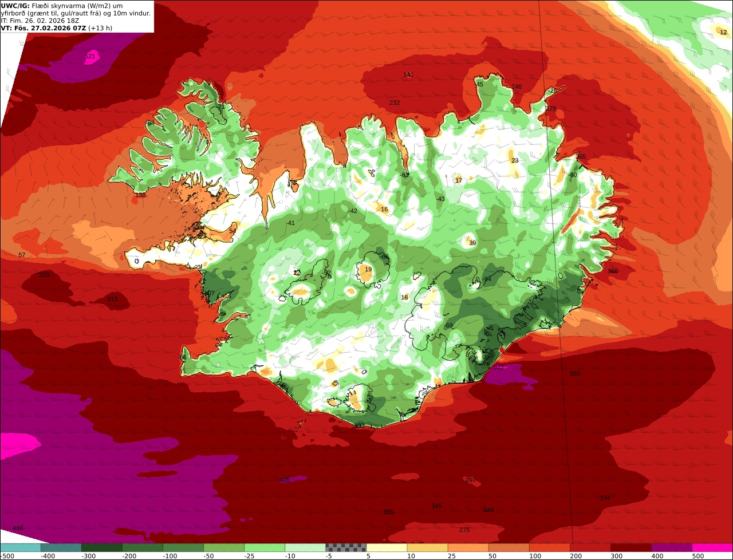733x560 pixels.
Task: Click the checkered legend swatch between -5 and 5
Action: [346, 547]
